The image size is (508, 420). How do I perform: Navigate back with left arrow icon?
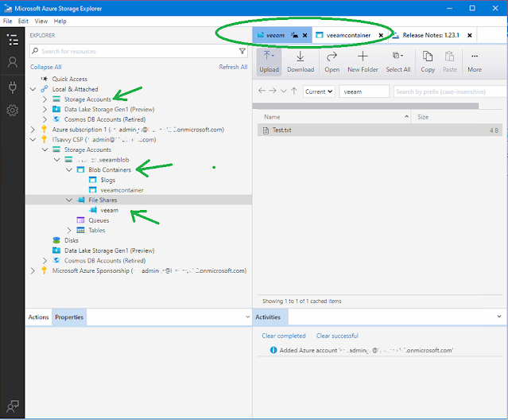click(x=262, y=91)
